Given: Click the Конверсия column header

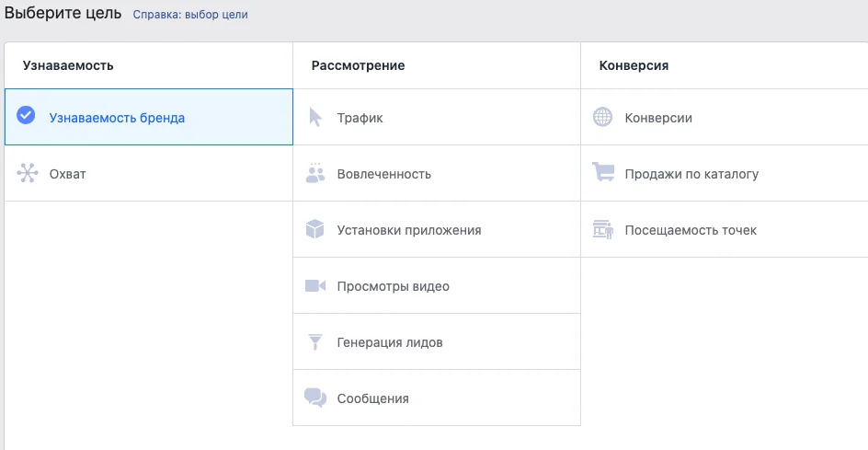Looking at the screenshot, I should 634,65.
